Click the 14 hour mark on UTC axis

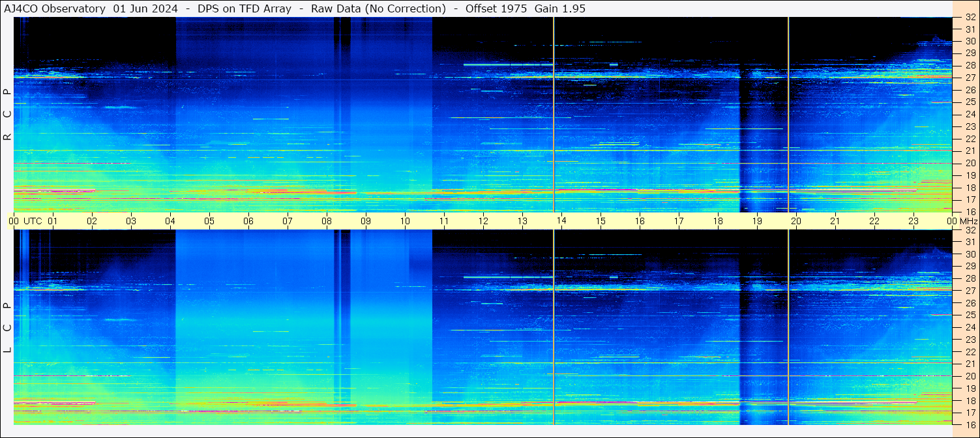561,221
